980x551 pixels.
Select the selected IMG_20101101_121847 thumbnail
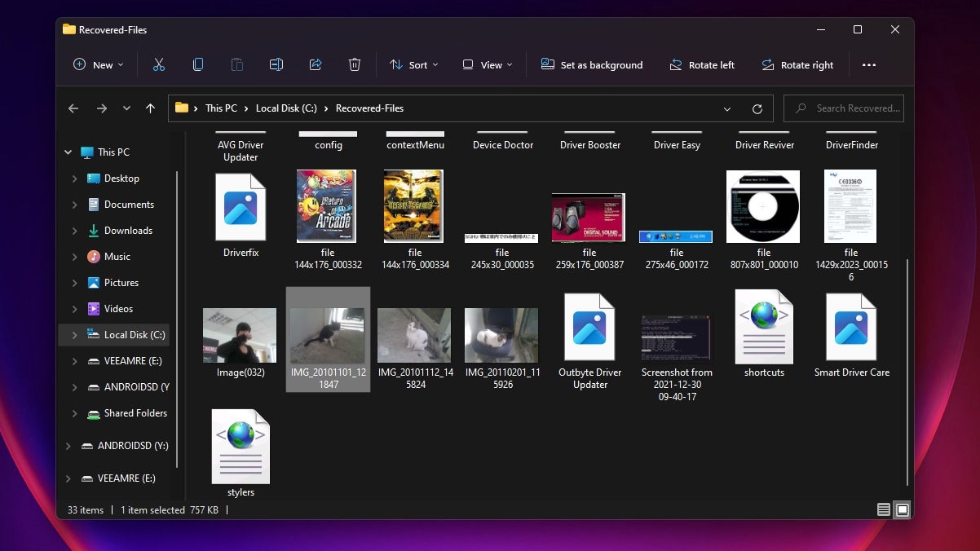(x=327, y=335)
